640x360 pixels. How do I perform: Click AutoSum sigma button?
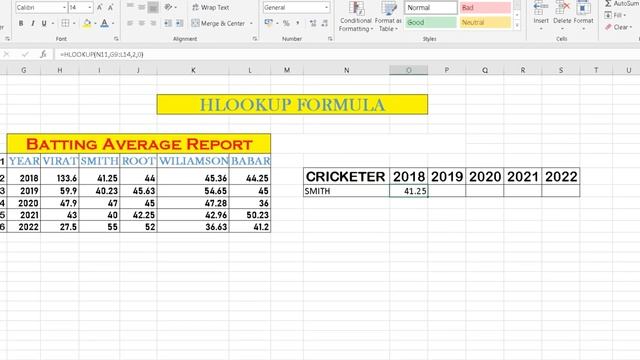(621, 3)
